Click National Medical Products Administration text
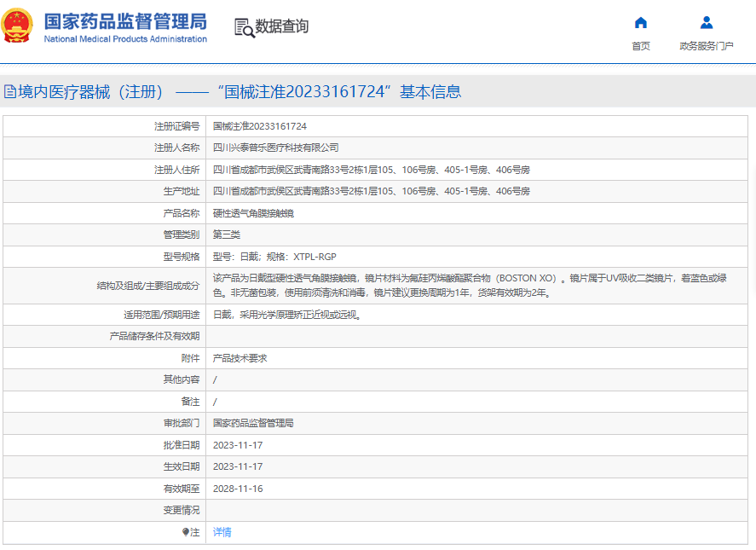The height and width of the screenshot is (550, 756). tap(125, 39)
